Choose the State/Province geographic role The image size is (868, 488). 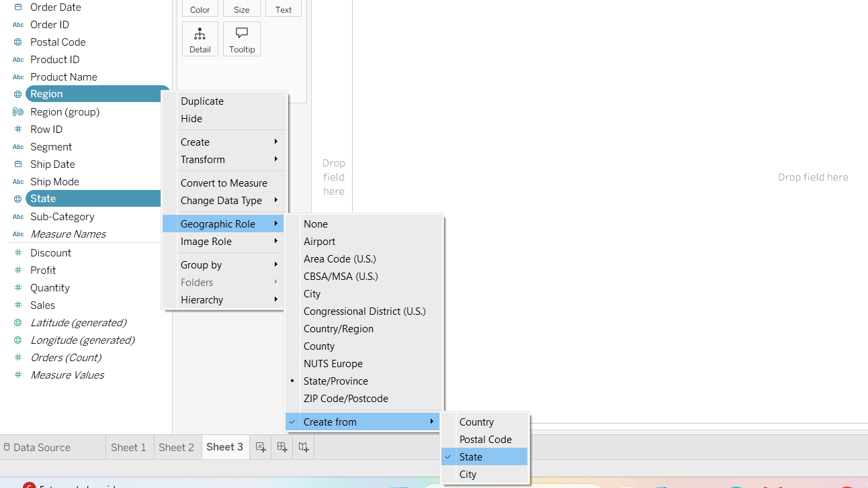click(x=336, y=381)
